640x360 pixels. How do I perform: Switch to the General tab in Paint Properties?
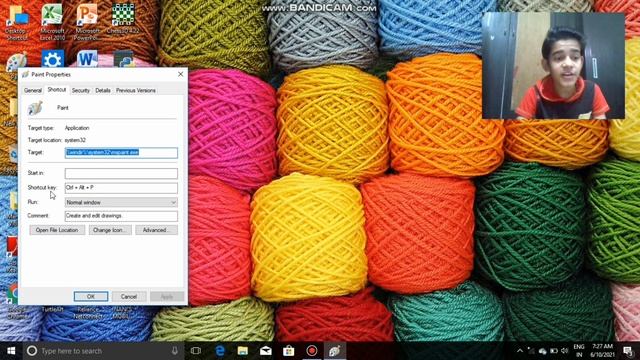[x=33, y=90]
